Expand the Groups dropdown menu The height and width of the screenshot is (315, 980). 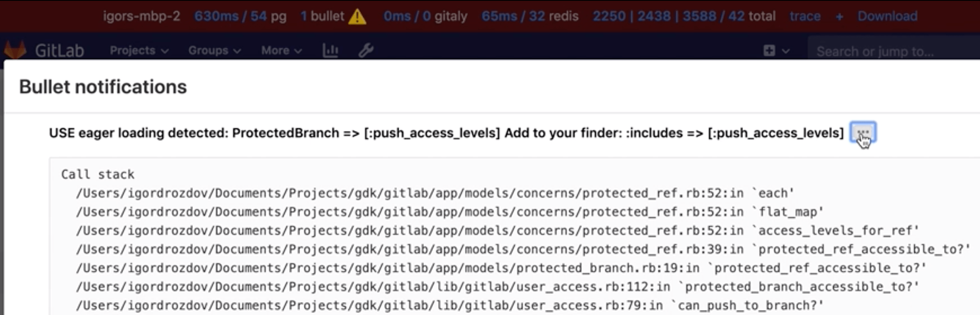(x=214, y=51)
